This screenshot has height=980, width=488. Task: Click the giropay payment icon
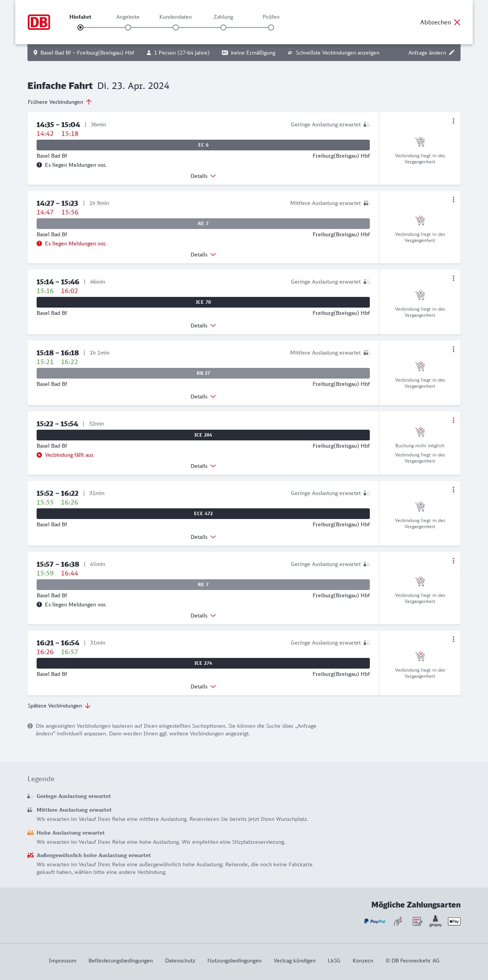pos(435,921)
